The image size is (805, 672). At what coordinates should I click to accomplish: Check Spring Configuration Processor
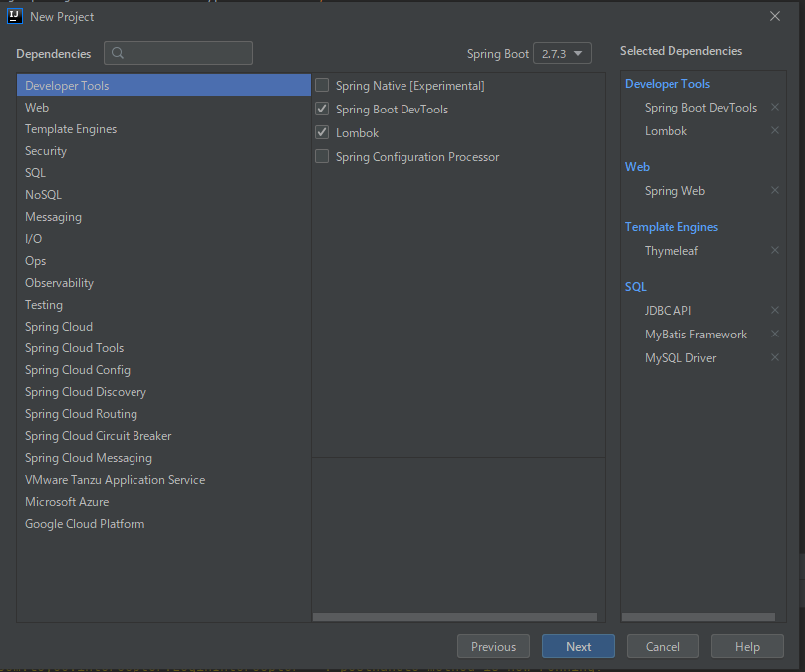tap(322, 156)
